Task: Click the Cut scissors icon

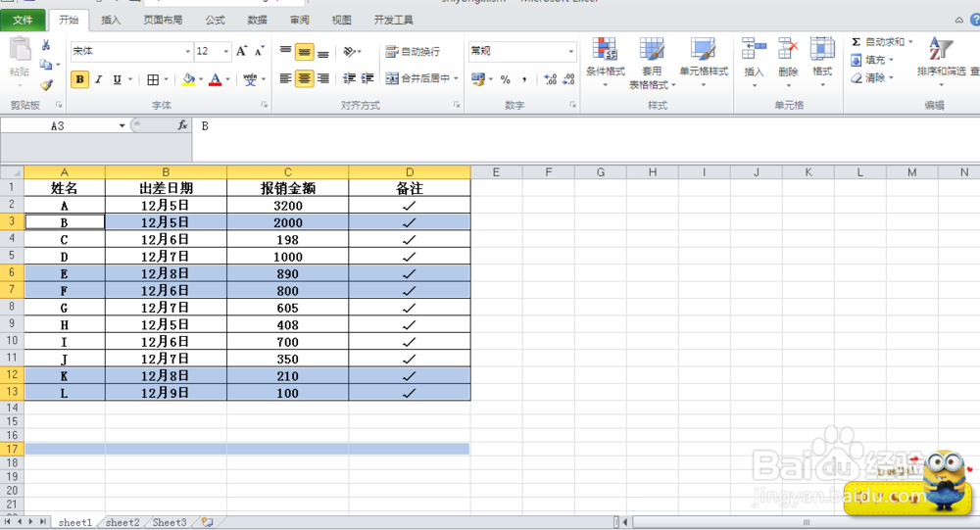Action: (46, 45)
